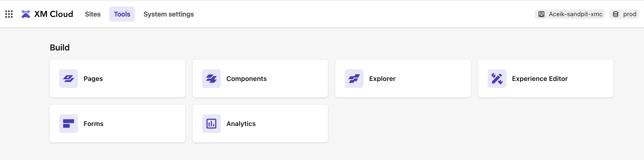The width and height of the screenshot is (644, 160).
Task: Click the Experience Editor pencil-ruler icon
Action: point(497,78)
